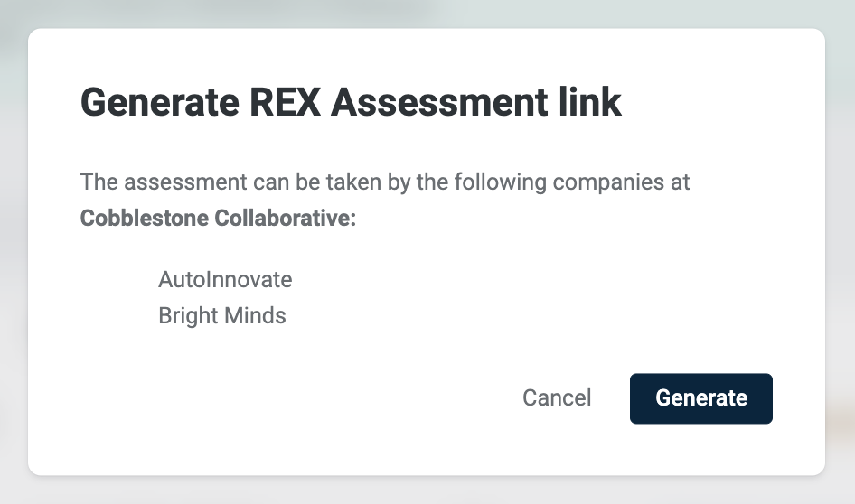Viewport: 855px width, 504px height.
Task: Select the AutoInnovate company entry
Action: pyautogui.click(x=225, y=279)
